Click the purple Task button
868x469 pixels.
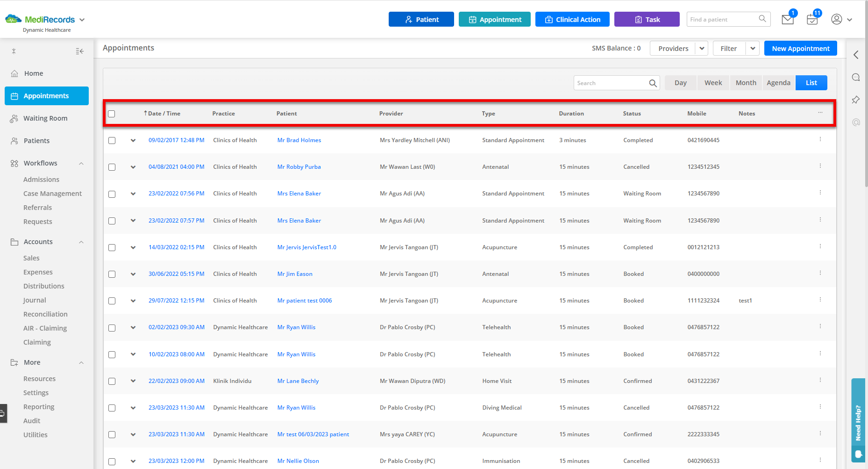647,19
